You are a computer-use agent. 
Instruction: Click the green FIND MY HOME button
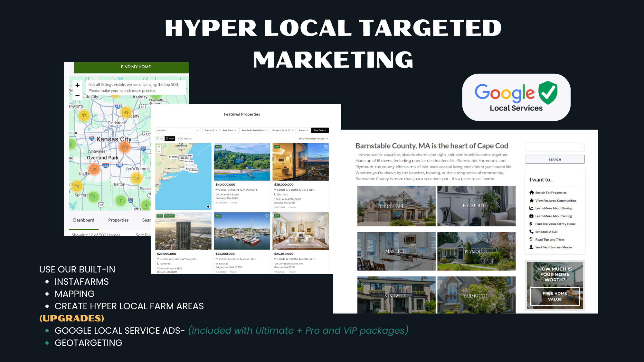pyautogui.click(x=131, y=67)
